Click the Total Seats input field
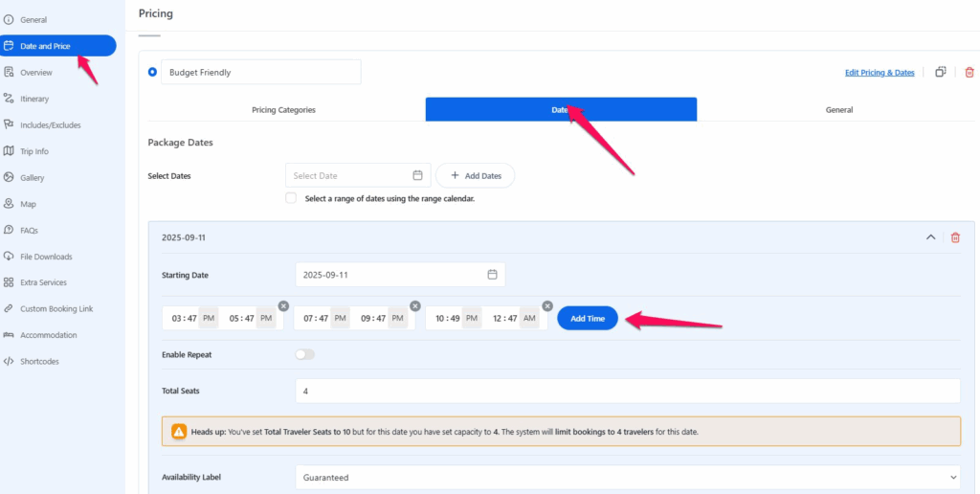This screenshot has width=980, height=494. (x=627, y=391)
